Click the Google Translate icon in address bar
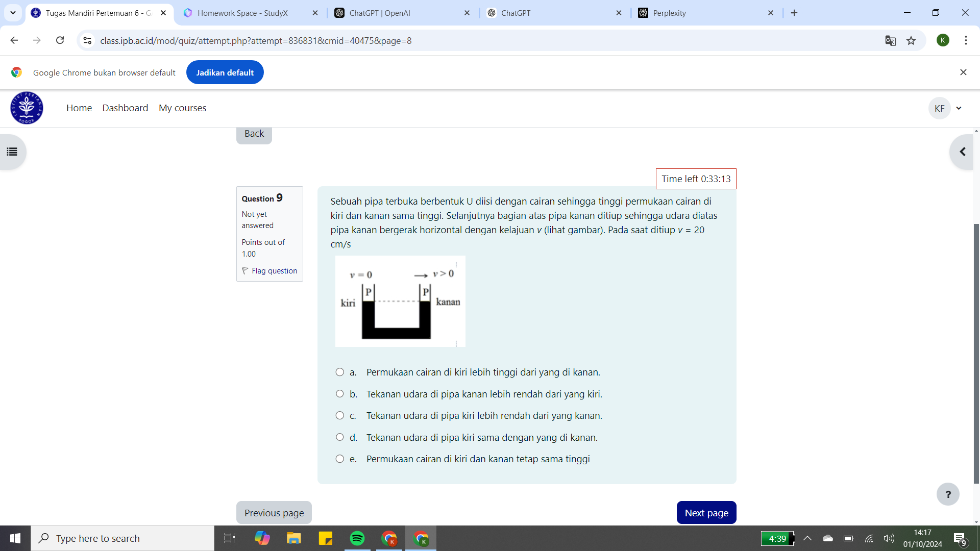Viewport: 980px width, 551px height. click(x=891, y=40)
